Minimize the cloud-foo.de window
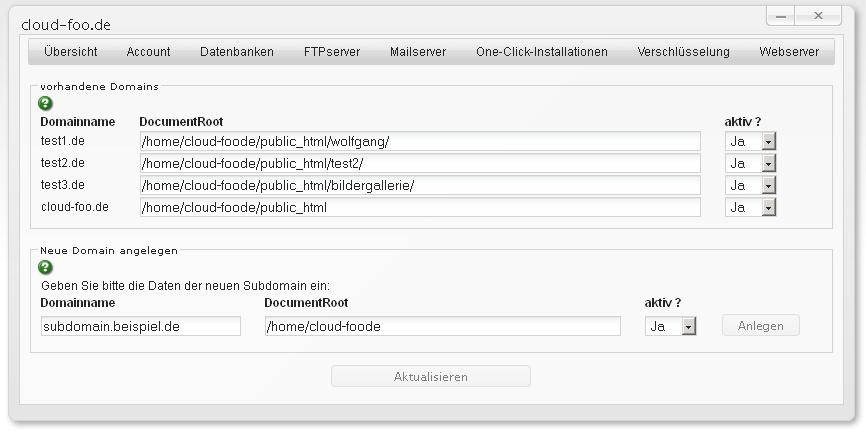The image size is (866, 431). (780, 16)
